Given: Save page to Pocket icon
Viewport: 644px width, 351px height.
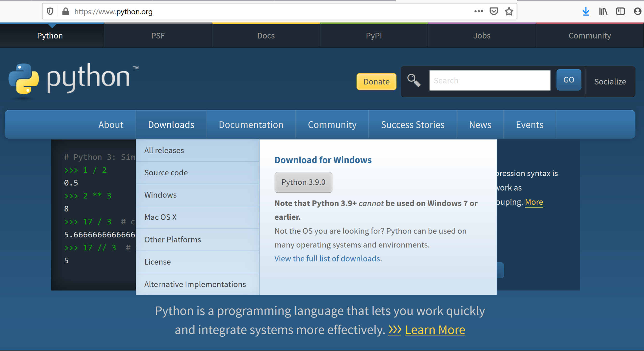Looking at the screenshot, I should (x=493, y=11).
